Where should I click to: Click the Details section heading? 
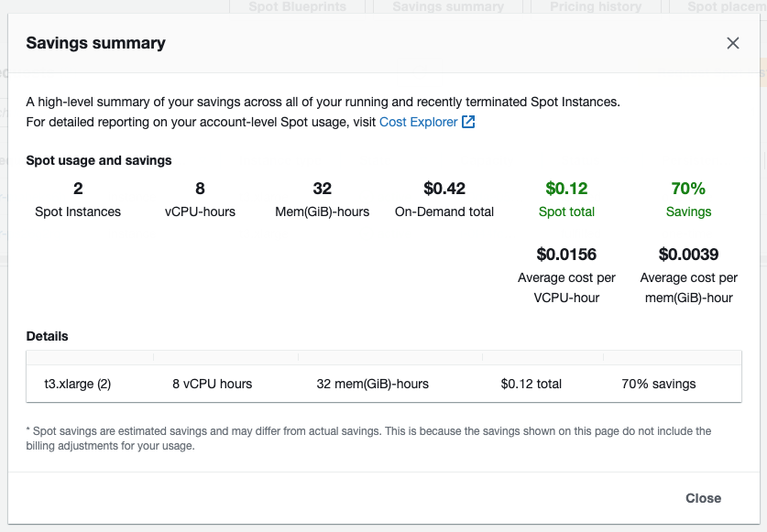pos(47,336)
